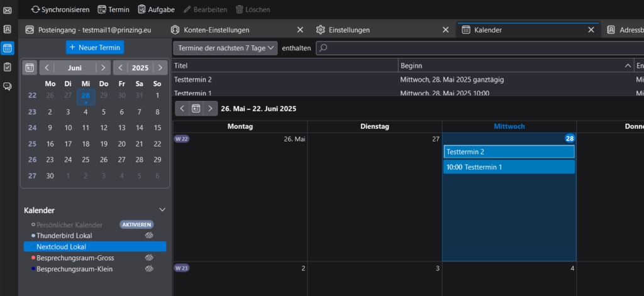Image resolution: width=644 pixels, height=296 pixels.
Task: Sort event list by Beginn column
Action: pyautogui.click(x=516, y=65)
